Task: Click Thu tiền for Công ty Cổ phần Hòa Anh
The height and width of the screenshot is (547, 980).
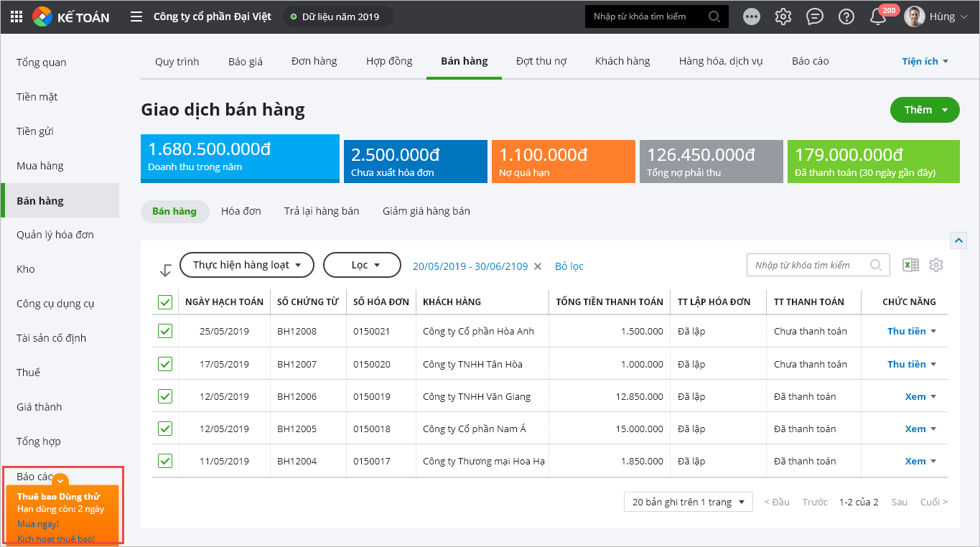Action: pyautogui.click(x=906, y=331)
